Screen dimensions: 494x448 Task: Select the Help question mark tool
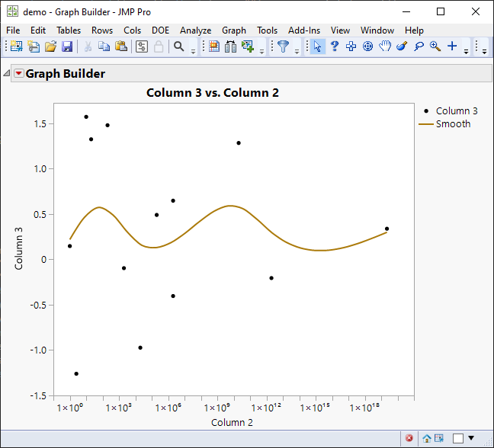(335, 46)
